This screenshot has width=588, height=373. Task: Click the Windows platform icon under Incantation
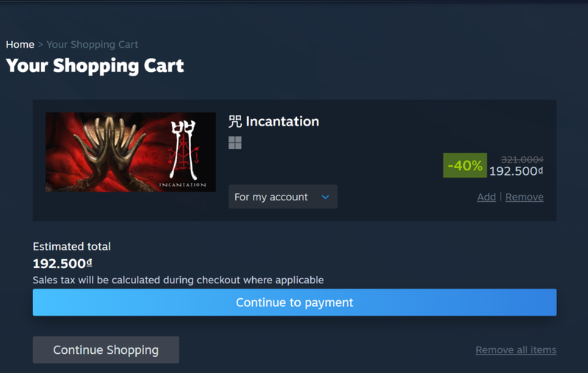click(235, 142)
